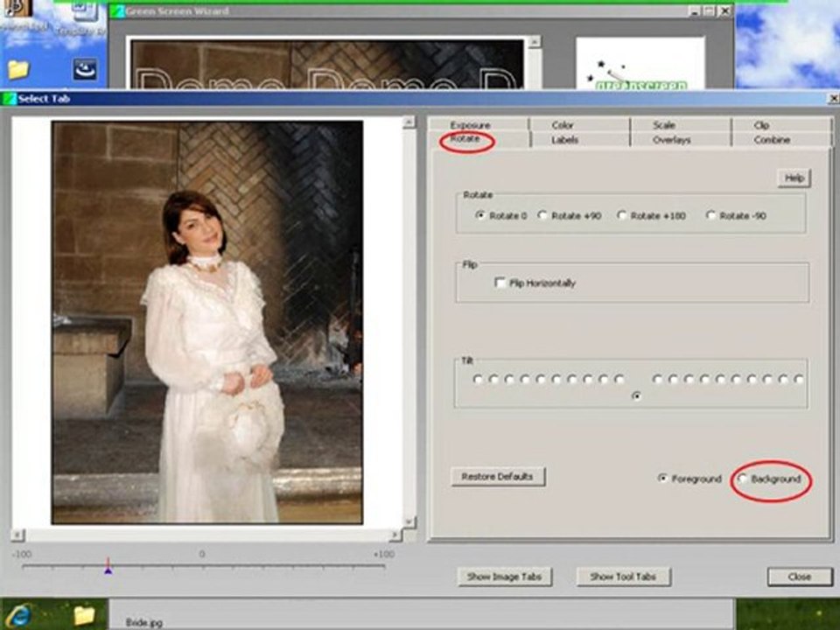Viewport: 840px width, 630px height.
Task: Open the folder icon beside Internet Explorer
Action: [x=84, y=615]
